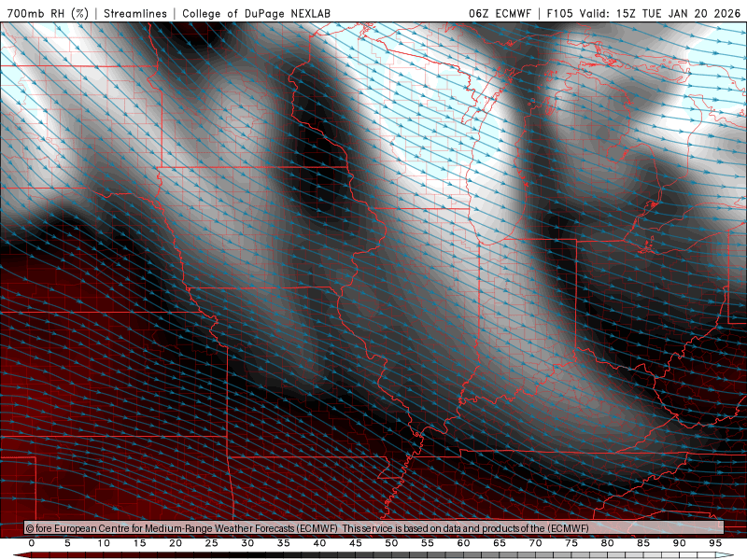Click the "65" colorbar tick label
This screenshot has width=747, height=560.
(500, 543)
